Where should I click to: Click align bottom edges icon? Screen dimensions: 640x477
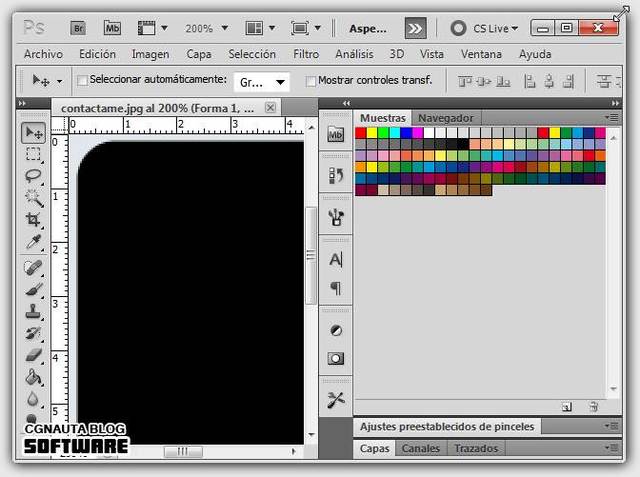tap(503, 82)
